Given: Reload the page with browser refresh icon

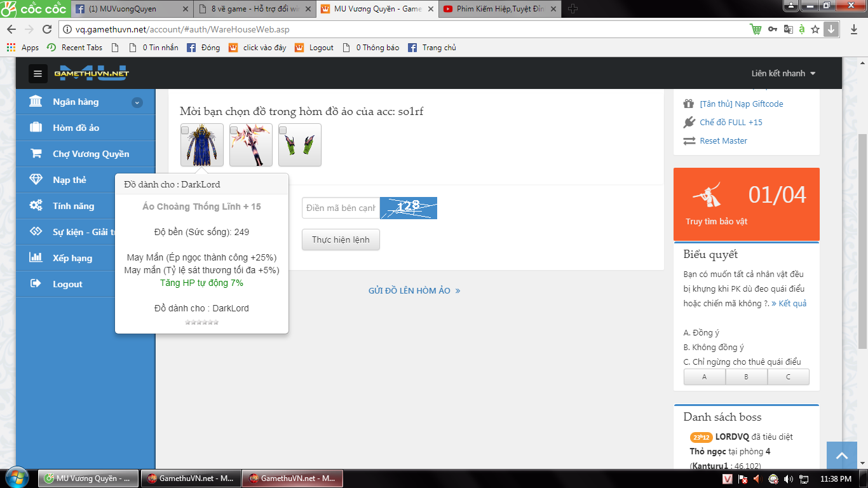Looking at the screenshot, I should point(47,29).
